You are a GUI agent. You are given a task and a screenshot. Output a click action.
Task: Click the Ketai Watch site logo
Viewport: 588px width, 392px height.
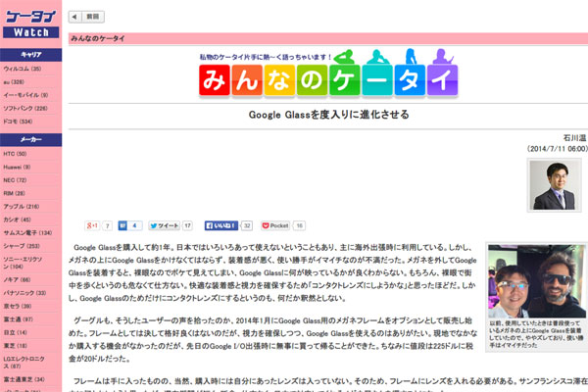[x=30, y=24]
